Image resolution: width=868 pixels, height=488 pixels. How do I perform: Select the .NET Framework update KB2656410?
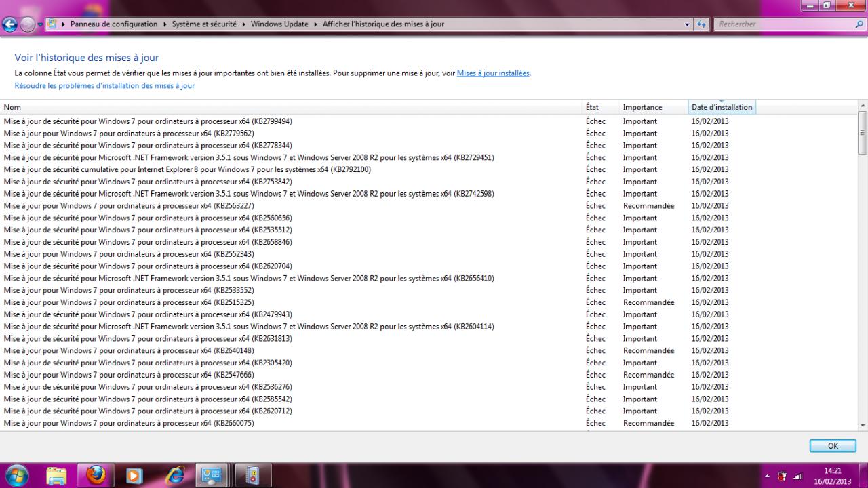429,279
